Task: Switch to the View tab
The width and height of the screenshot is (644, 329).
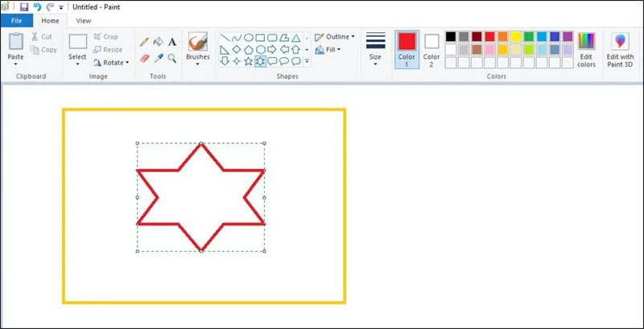Action: click(x=83, y=20)
